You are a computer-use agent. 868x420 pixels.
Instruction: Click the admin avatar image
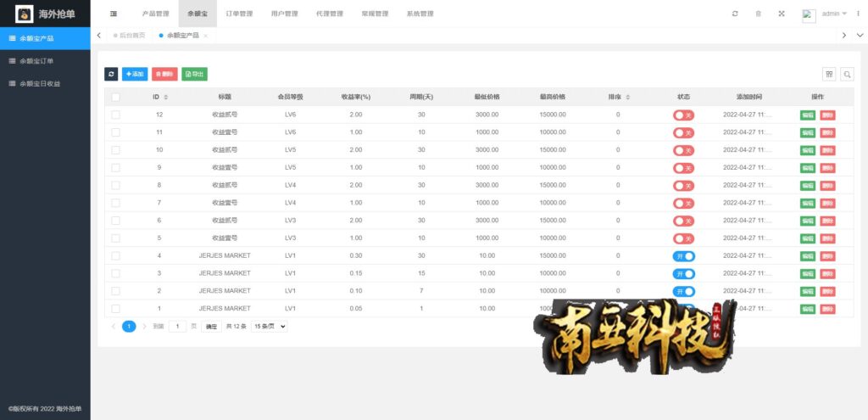[x=809, y=15]
